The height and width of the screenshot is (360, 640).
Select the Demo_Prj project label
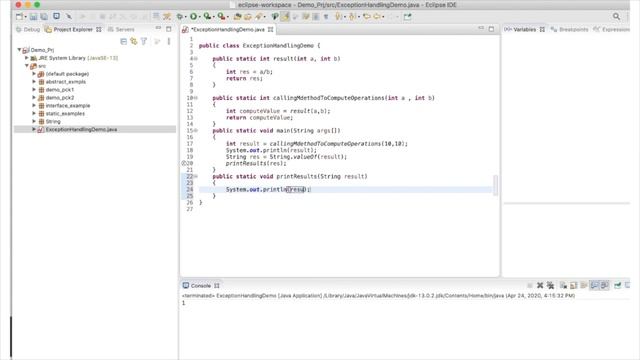[42, 50]
